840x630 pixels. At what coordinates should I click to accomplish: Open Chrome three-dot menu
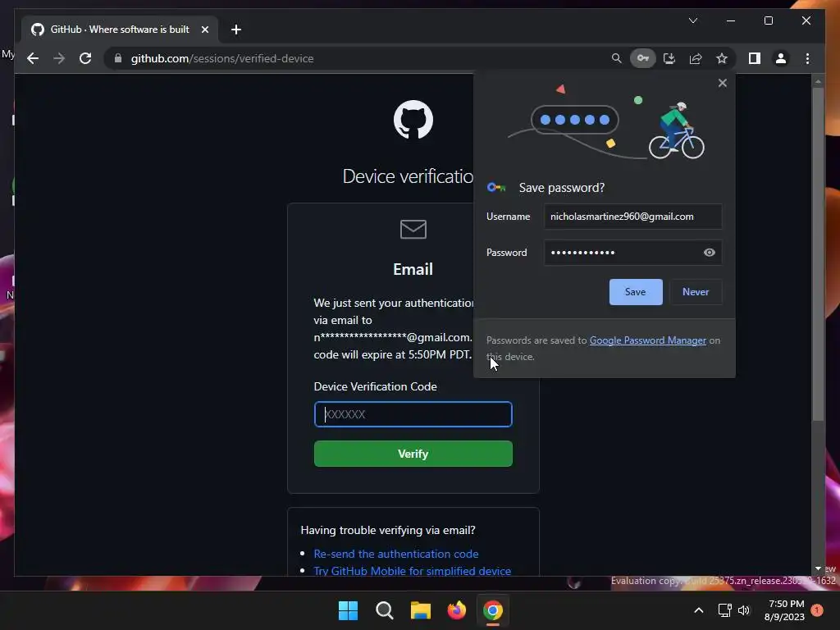click(807, 58)
